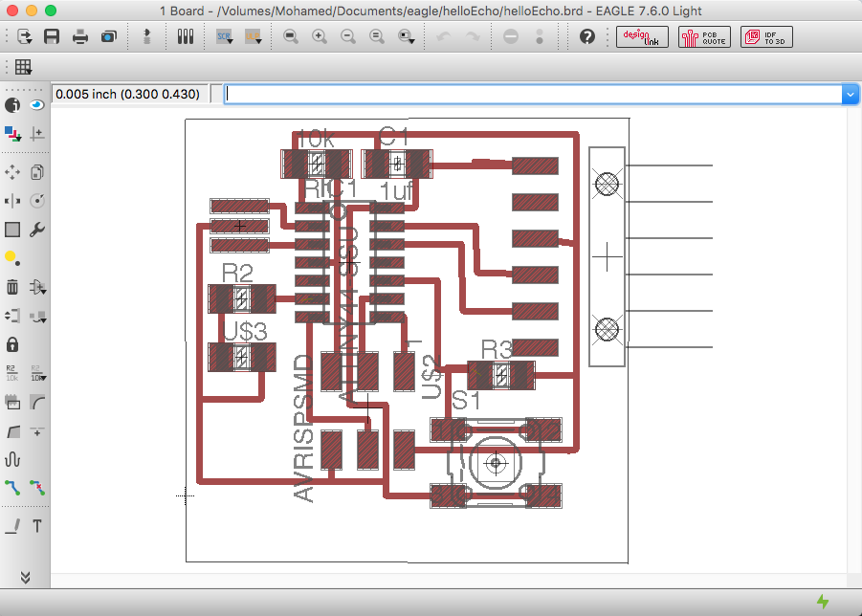
Task: Click the Undo arrow
Action: pyautogui.click(x=444, y=36)
